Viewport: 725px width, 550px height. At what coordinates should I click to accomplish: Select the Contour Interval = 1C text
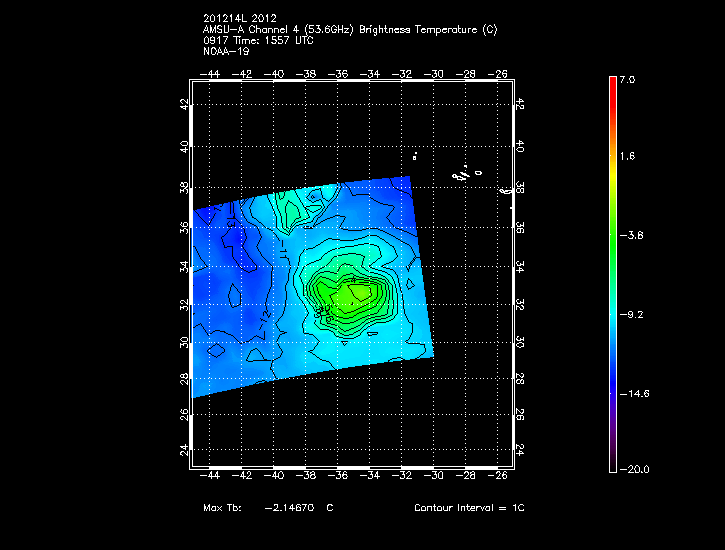[469, 508]
